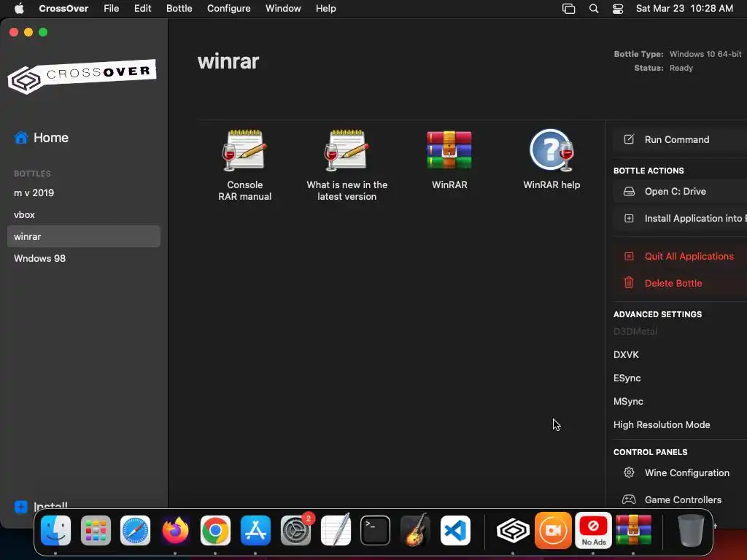This screenshot has height=560, width=747.
Task: Click Delete Bottle
Action: 680,283
